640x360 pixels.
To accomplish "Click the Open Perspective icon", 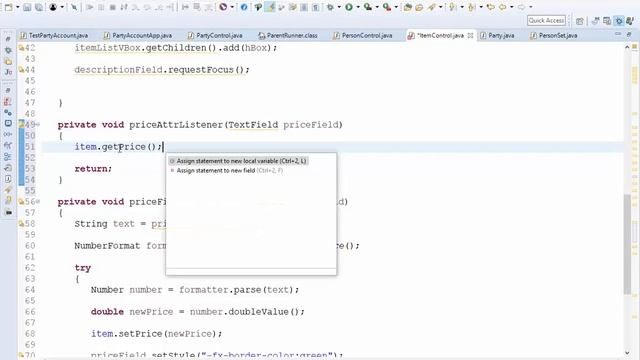I will (x=580, y=21).
